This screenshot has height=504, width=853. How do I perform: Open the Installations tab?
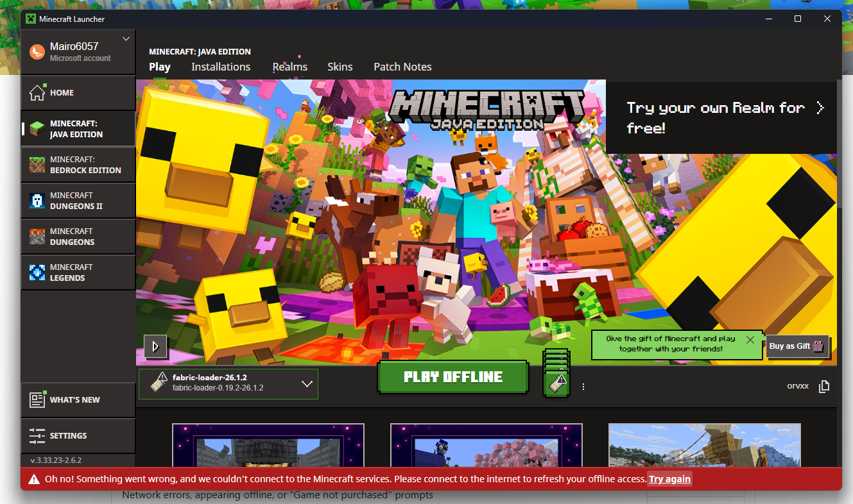(x=221, y=67)
